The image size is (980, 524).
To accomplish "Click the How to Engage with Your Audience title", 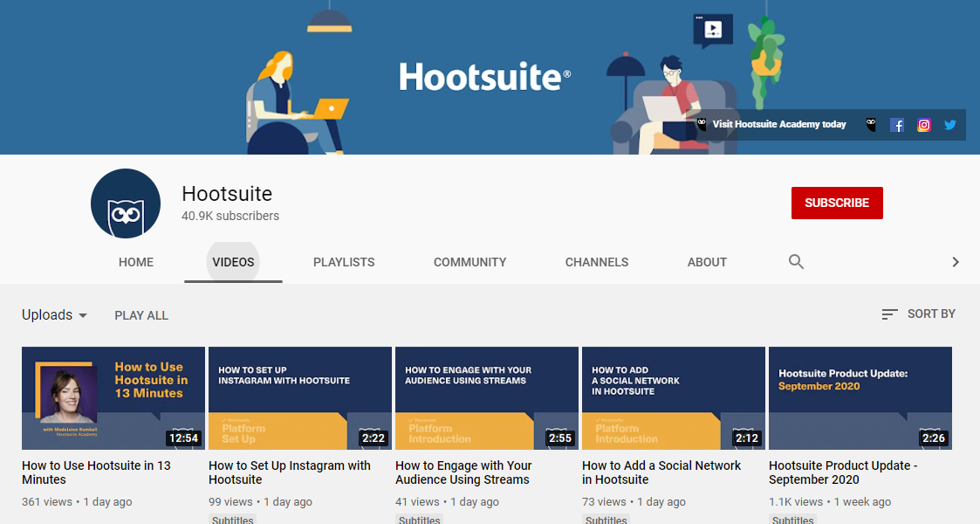I will click(x=463, y=472).
